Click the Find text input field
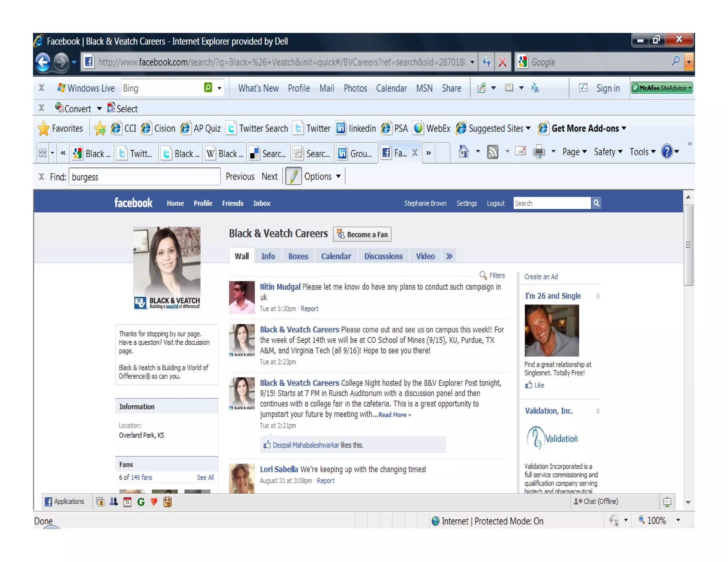The height and width of the screenshot is (562, 728). (x=144, y=177)
